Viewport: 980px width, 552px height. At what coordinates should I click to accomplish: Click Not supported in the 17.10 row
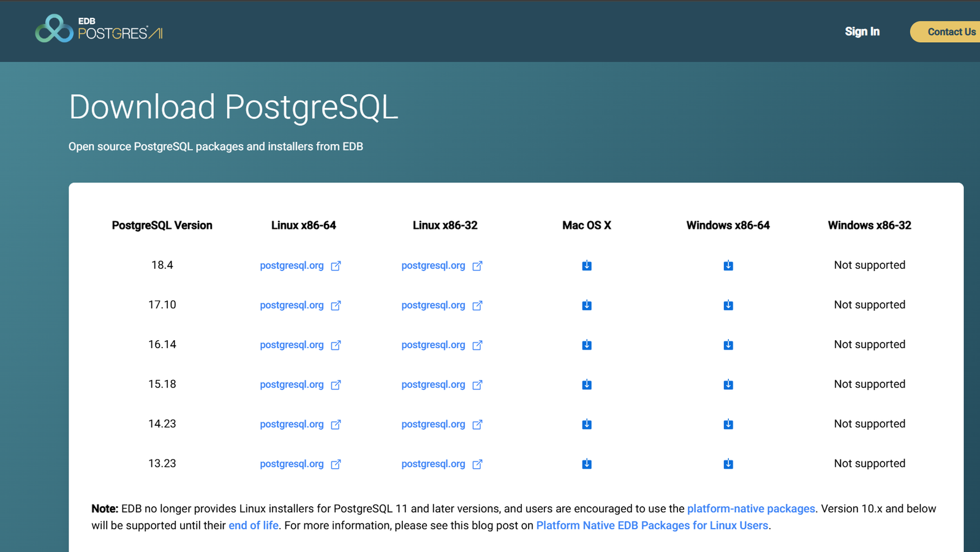coord(870,305)
